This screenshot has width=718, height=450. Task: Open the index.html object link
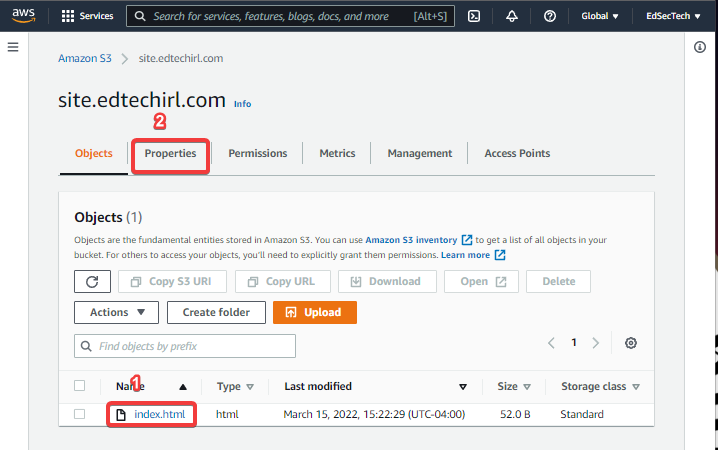pos(160,414)
